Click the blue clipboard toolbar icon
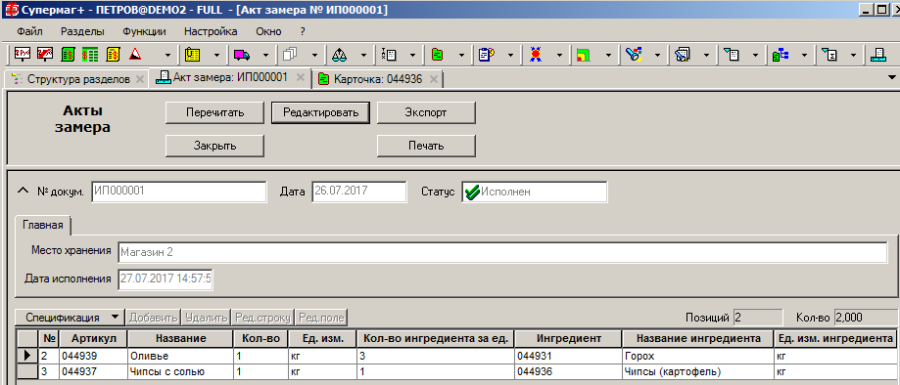Viewport: 900px width, 385px height. 487,55
